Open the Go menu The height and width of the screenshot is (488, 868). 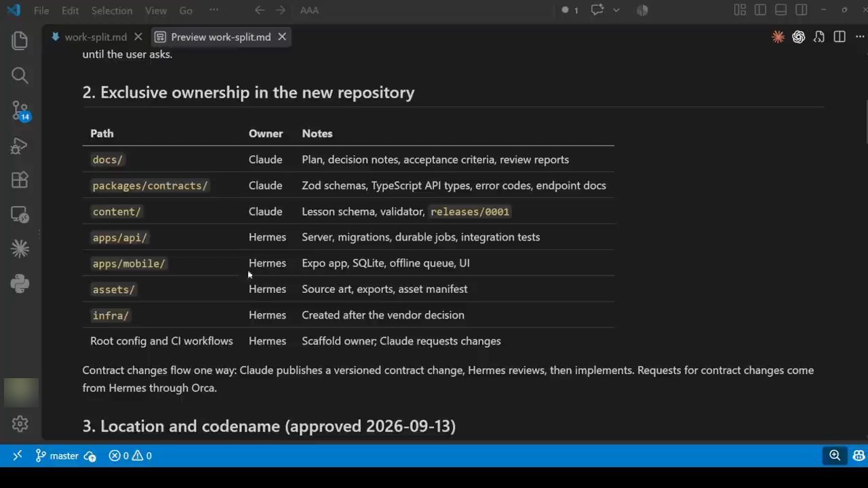coord(186,10)
